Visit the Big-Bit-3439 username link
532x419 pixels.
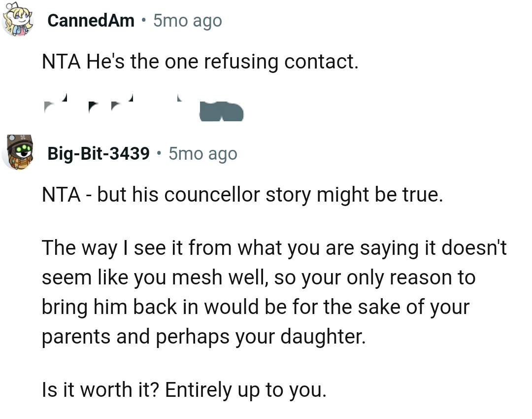[99, 154]
